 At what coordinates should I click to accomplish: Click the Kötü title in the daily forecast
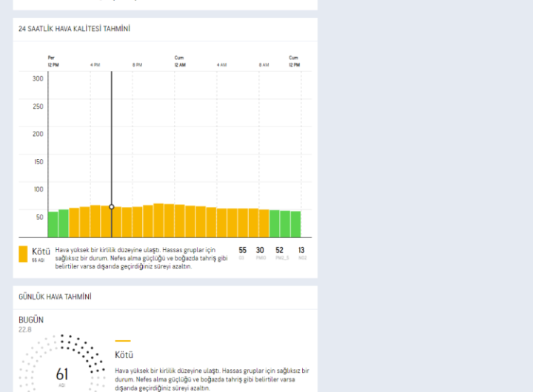(124, 355)
